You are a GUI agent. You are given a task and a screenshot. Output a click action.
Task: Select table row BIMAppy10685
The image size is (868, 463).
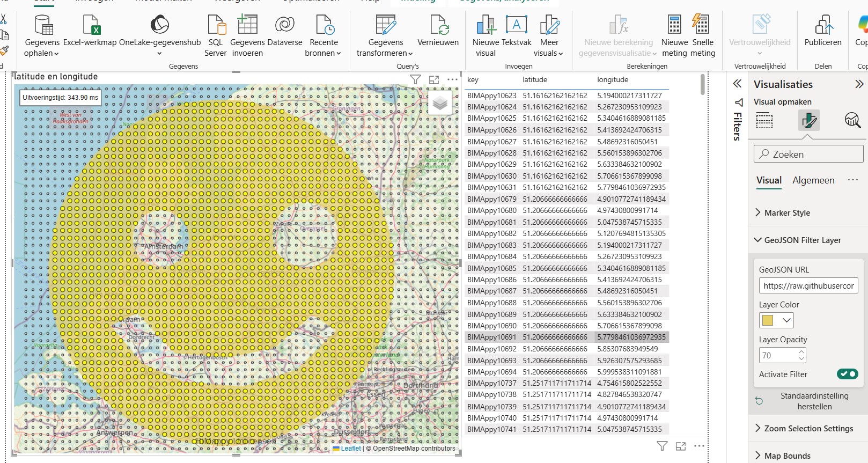click(567, 268)
